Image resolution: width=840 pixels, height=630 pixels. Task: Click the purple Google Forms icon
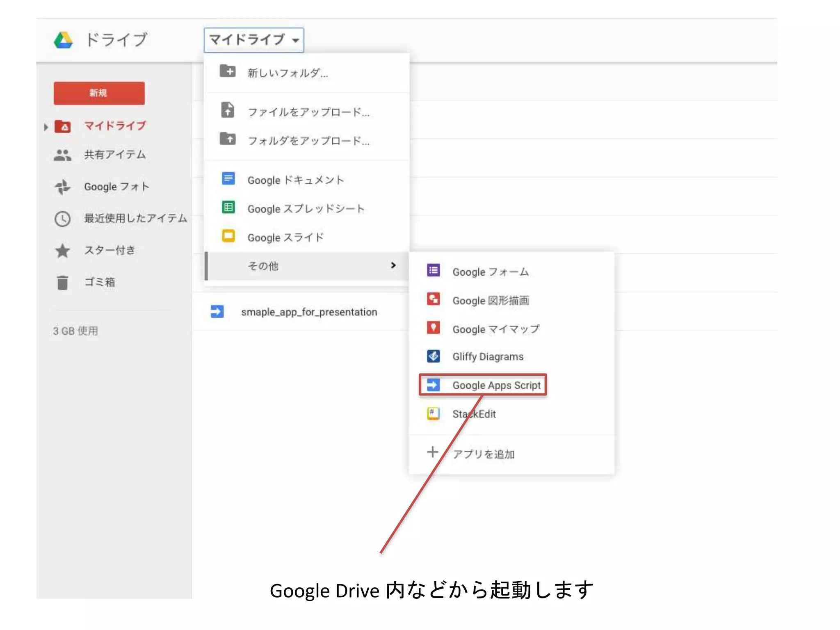click(x=433, y=271)
